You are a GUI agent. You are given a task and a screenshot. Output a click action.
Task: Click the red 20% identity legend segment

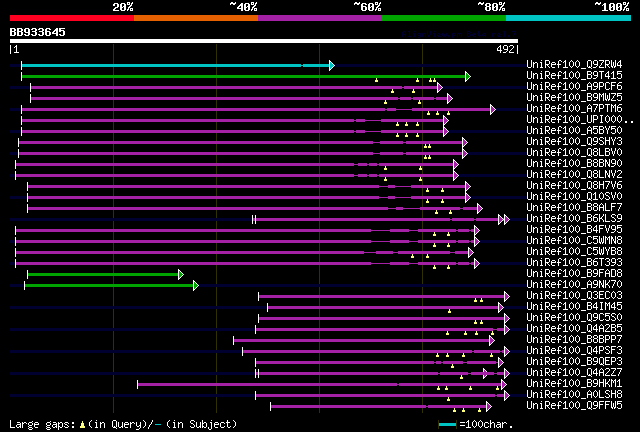coord(72,18)
